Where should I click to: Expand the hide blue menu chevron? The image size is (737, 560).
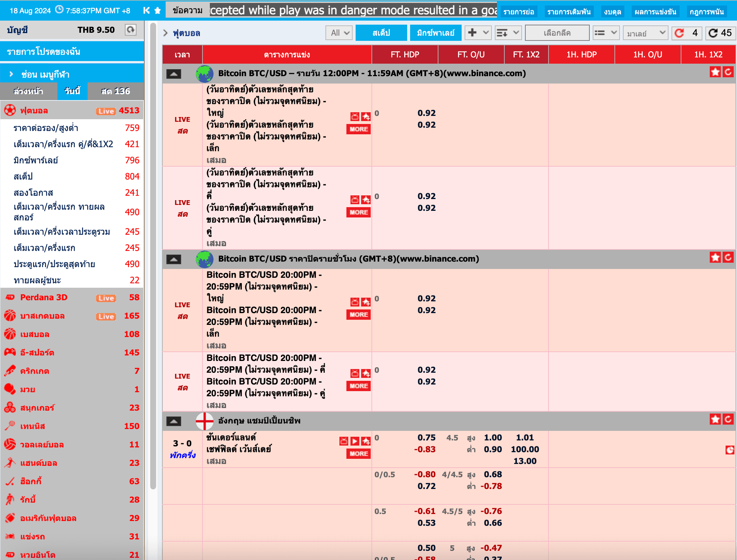(x=11, y=74)
